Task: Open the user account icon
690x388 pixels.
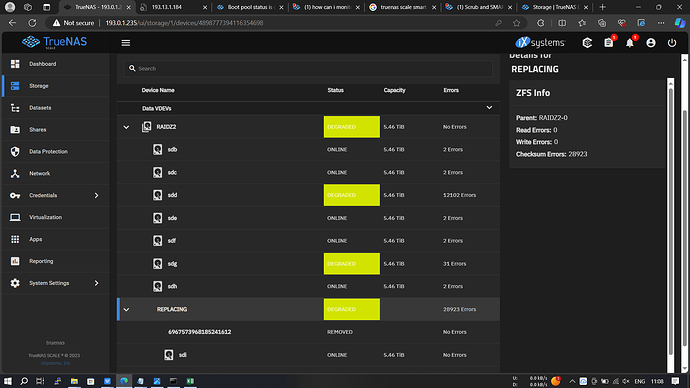Action: pyautogui.click(x=651, y=43)
